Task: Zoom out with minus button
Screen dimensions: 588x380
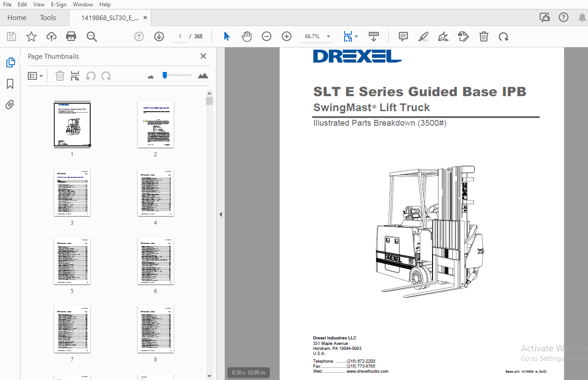Action: [x=267, y=36]
